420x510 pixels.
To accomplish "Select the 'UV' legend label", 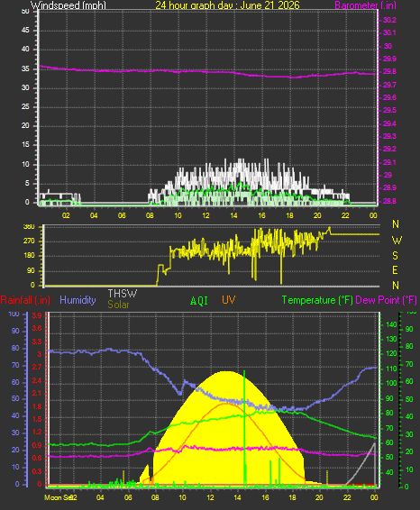I will [x=228, y=300].
